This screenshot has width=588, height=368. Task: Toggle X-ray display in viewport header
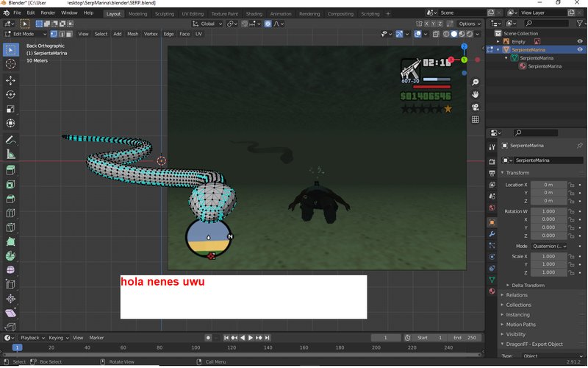coord(435,34)
